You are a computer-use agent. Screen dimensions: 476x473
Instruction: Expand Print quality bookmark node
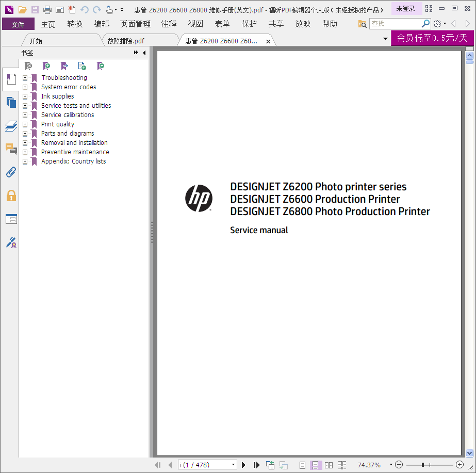(25, 124)
